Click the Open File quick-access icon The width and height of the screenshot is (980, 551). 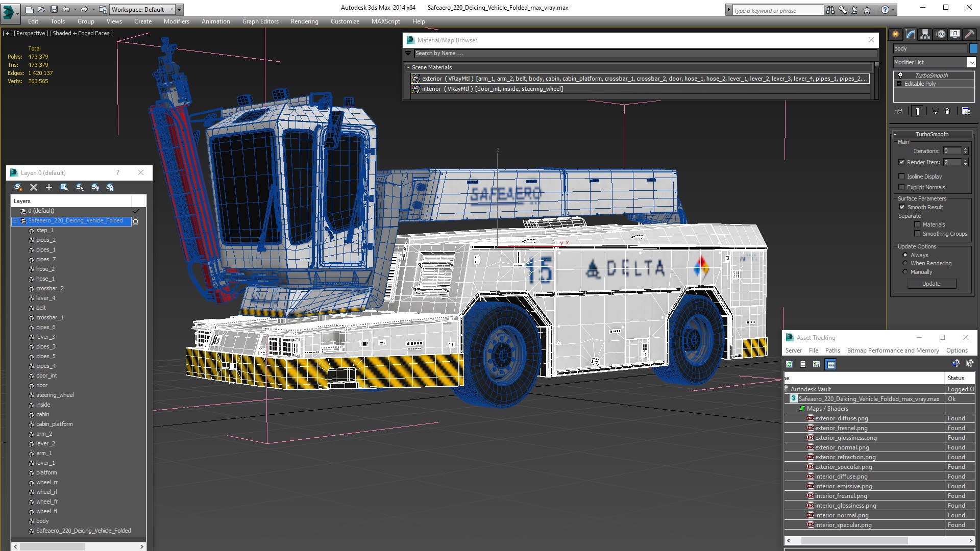coord(41,9)
